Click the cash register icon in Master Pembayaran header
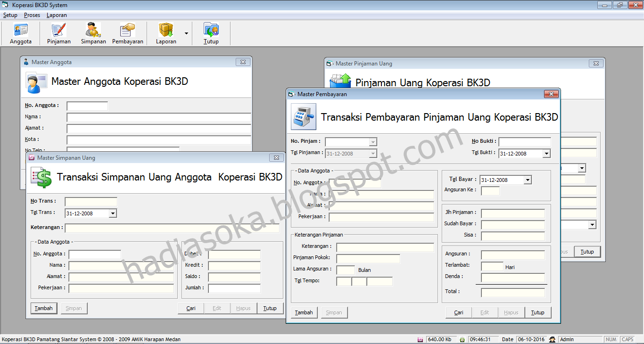The width and height of the screenshot is (644, 344). 302,116
